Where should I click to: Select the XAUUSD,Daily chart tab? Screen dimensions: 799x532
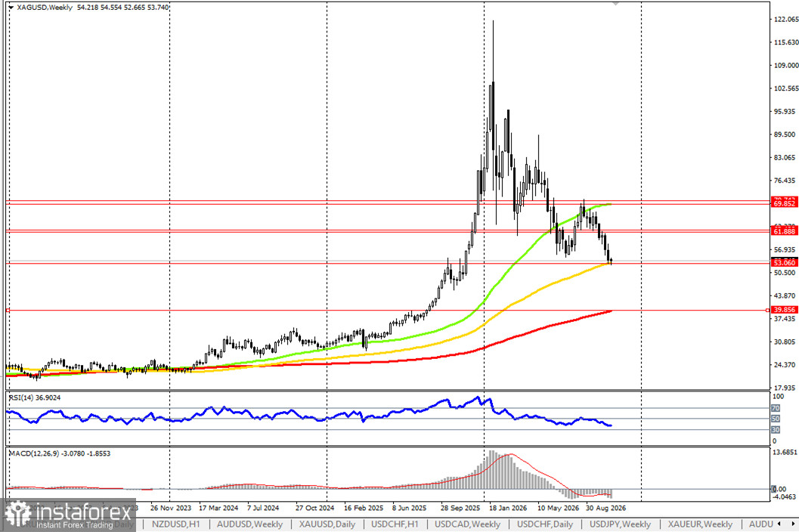coord(327,524)
